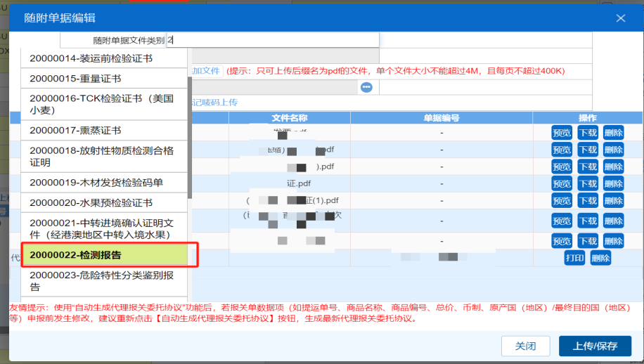
Task: Click 删除 for the 证(1).pdf row
Action: tap(613, 200)
